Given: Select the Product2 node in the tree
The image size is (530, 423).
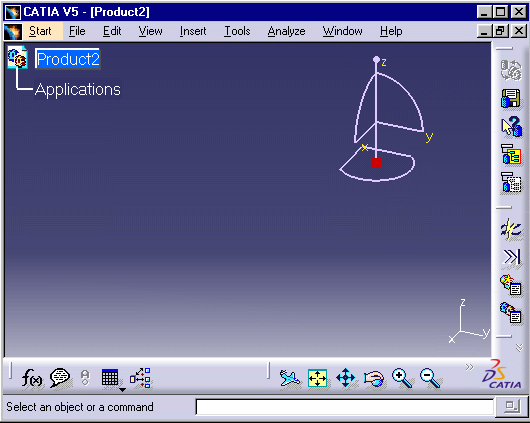Looking at the screenshot, I should click(x=68, y=59).
